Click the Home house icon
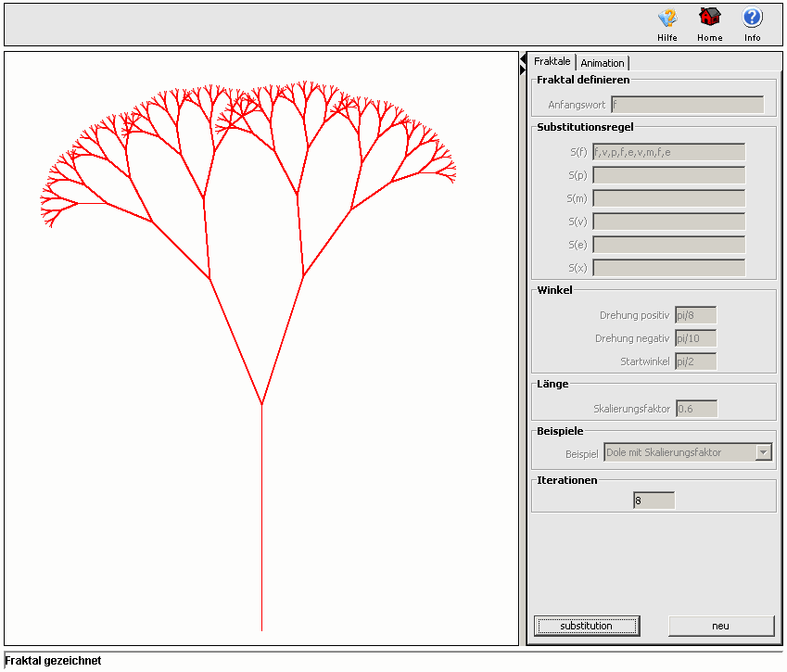 (710, 19)
